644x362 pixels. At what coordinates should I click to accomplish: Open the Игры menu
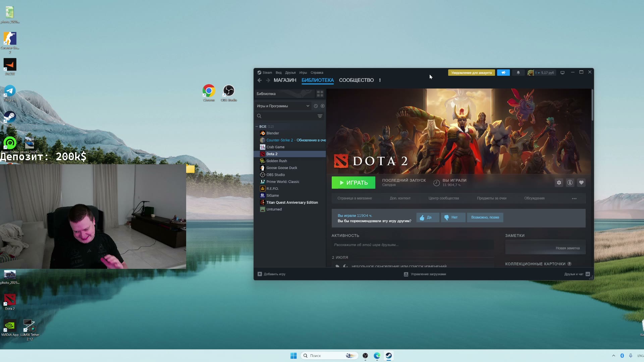303,73
